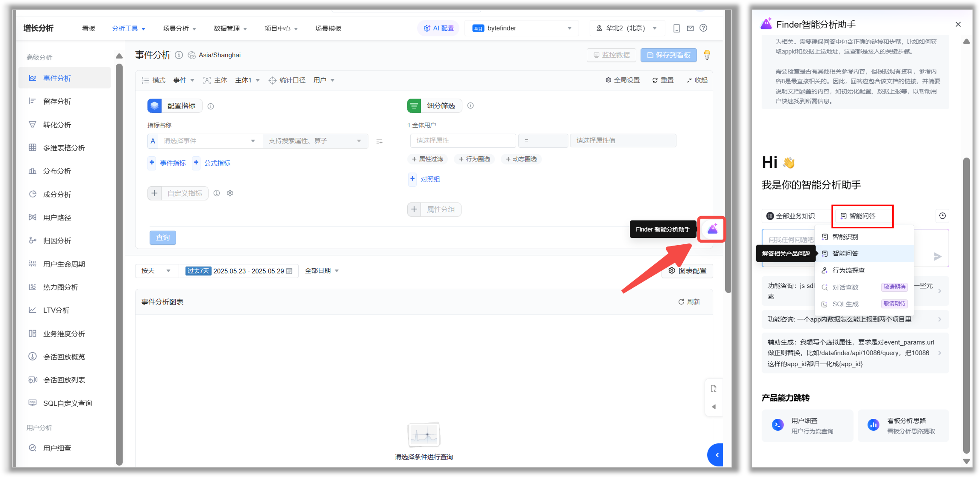Viewport: 980px width, 477px height.
Task: Click the info icon beside 细分筛选
Action: 471,106
